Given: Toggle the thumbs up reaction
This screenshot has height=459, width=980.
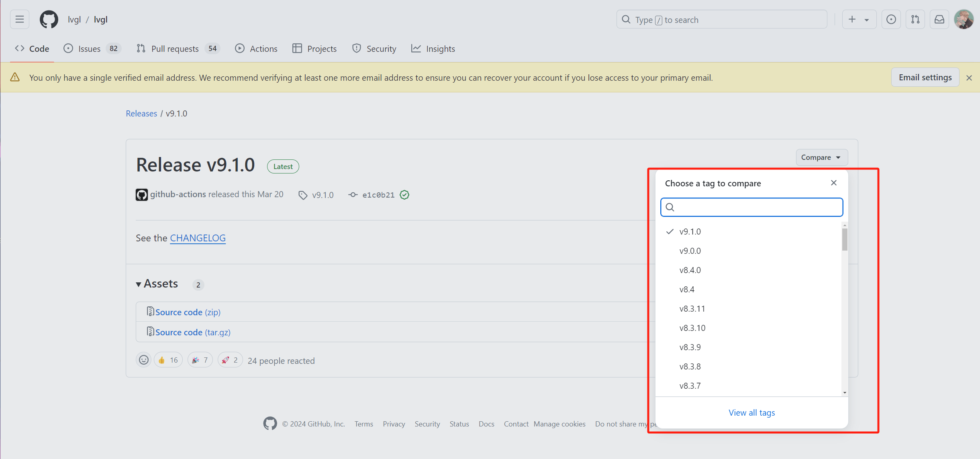Looking at the screenshot, I should (x=168, y=360).
